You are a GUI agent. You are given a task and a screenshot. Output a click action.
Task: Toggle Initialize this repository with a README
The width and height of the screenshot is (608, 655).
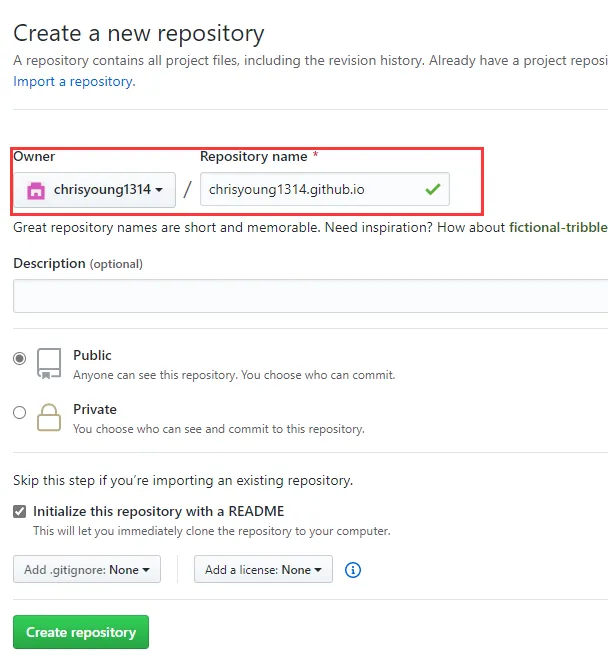pyautogui.click(x=20, y=511)
